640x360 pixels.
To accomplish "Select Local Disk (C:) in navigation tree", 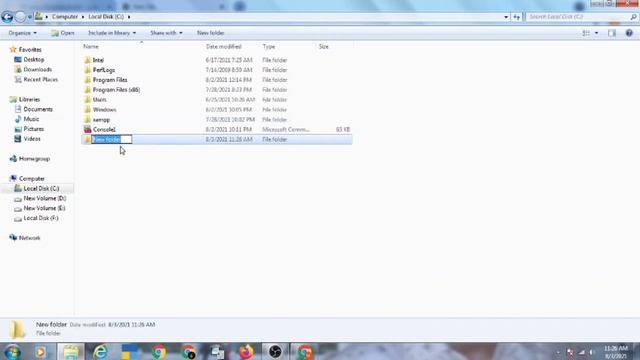I will point(41,188).
